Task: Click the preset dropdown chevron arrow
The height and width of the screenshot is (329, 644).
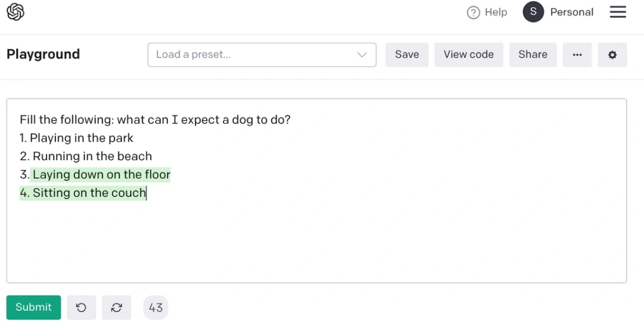Action: click(362, 55)
